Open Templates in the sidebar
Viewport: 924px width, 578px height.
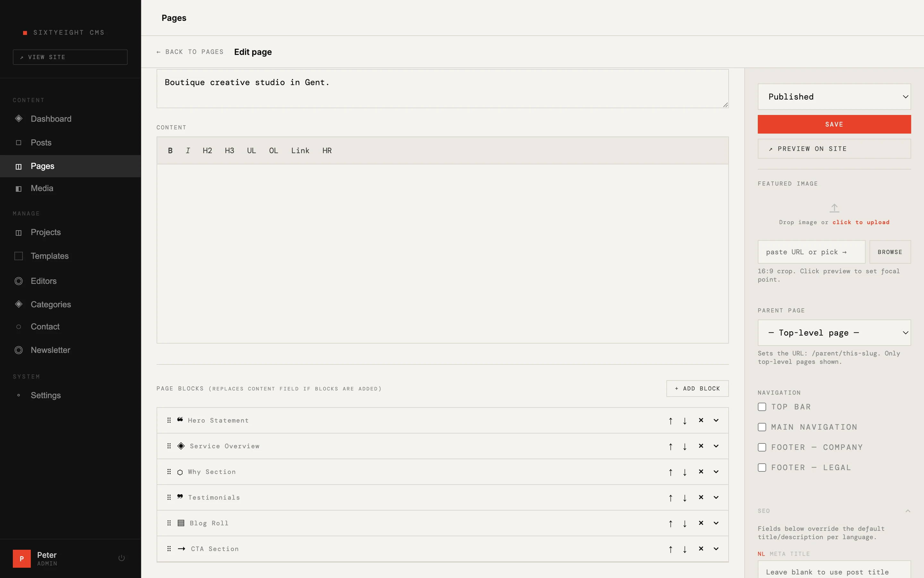70,256
